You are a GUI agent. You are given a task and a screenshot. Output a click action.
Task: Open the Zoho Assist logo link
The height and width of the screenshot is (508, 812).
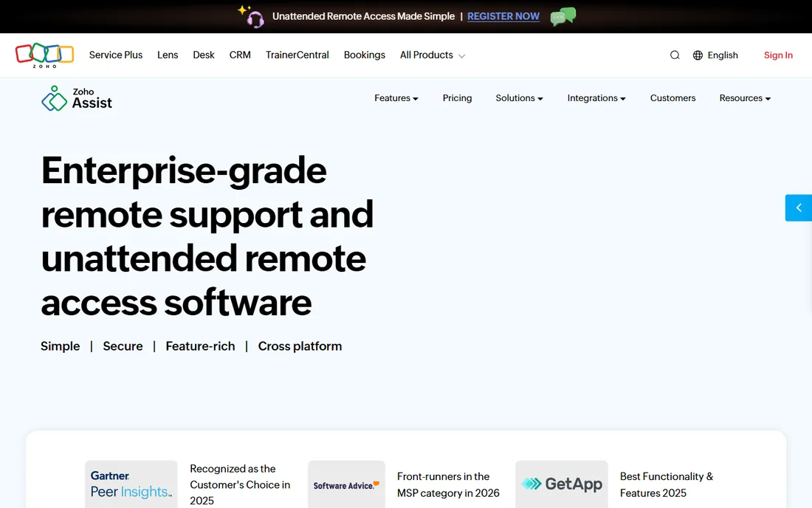coord(77,98)
